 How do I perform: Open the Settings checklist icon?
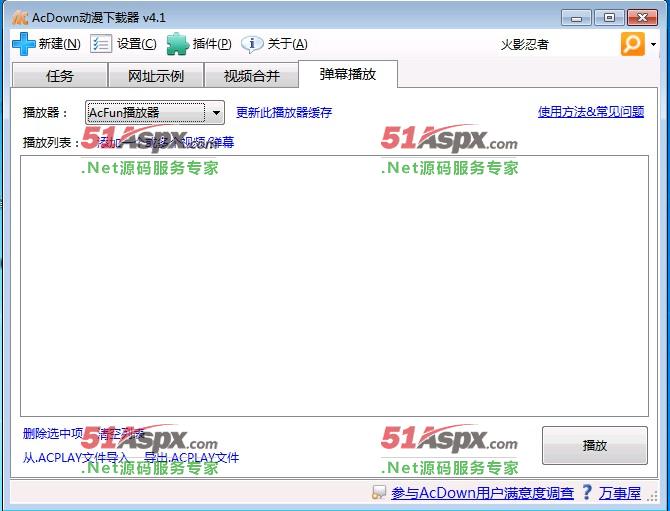click(101, 44)
